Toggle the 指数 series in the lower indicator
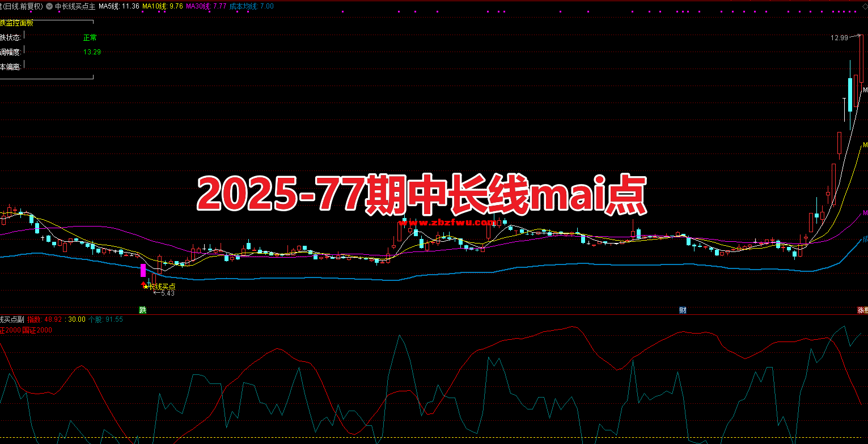Screen dimensions: 868x444 [35, 319]
